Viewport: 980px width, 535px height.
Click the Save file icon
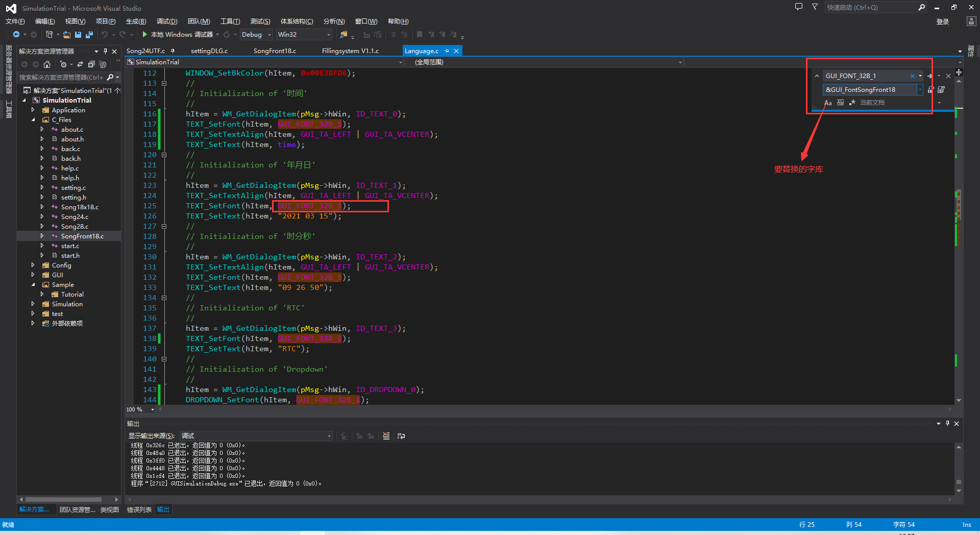(78, 35)
